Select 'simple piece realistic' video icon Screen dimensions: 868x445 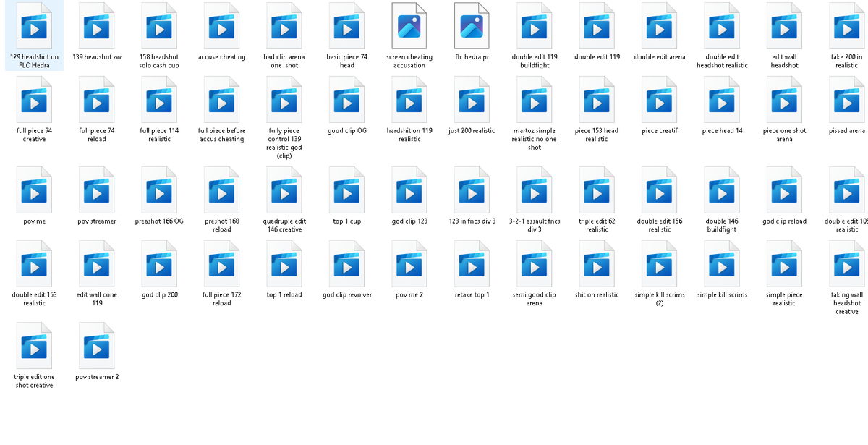pos(784,264)
